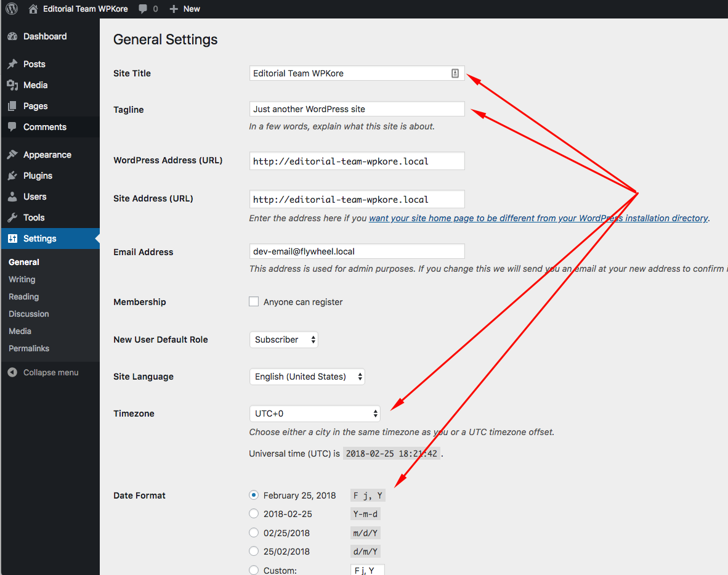Click the Media library sidebar icon
The height and width of the screenshot is (575, 728).
12,85
